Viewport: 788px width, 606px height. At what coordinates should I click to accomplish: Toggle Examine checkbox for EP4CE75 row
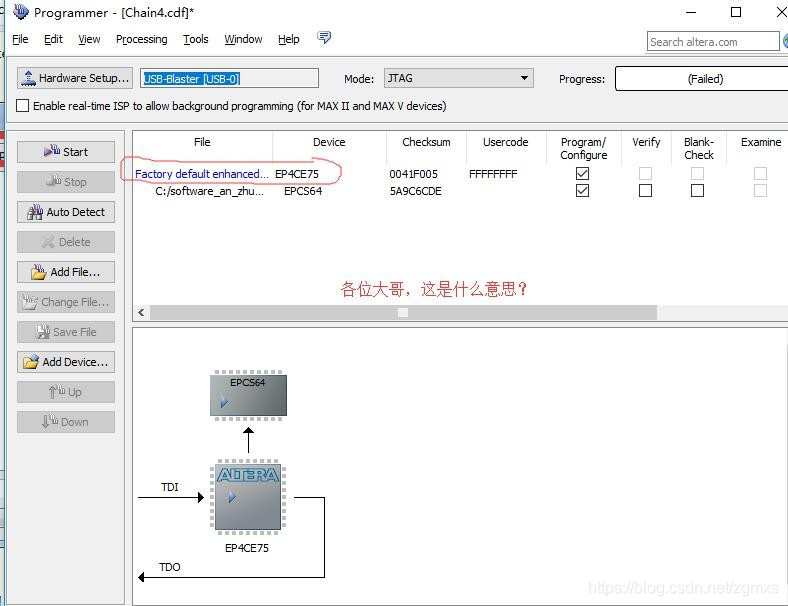point(760,173)
